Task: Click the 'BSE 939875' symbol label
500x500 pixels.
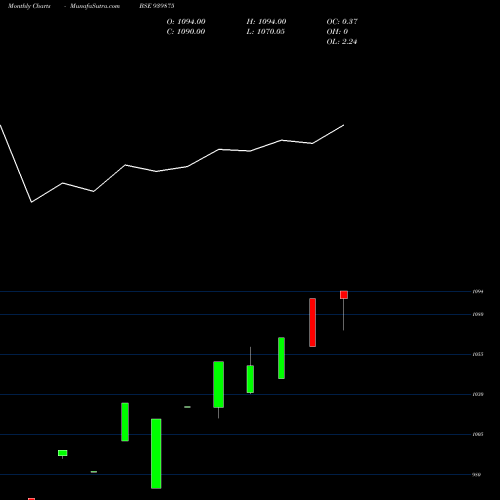Action: point(157,6)
